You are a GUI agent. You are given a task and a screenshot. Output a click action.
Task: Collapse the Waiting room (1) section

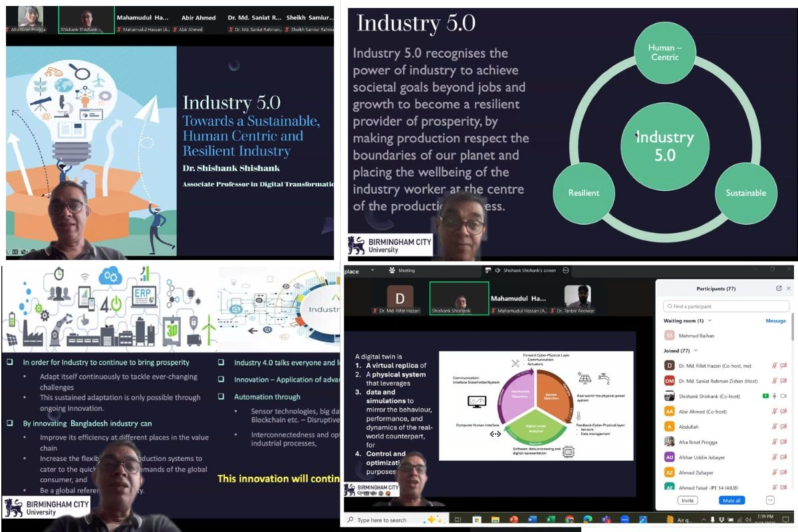pyautogui.click(x=710, y=321)
